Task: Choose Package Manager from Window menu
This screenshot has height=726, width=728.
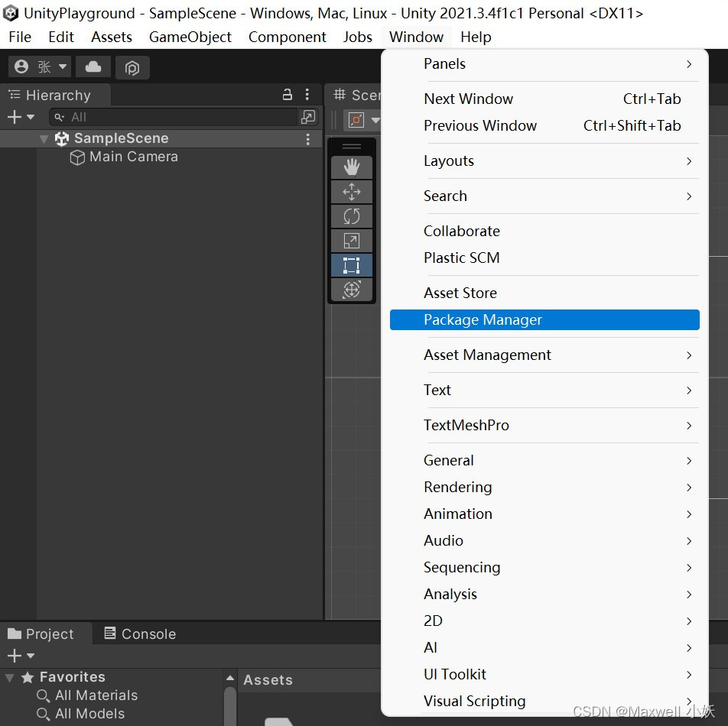Action: tap(544, 319)
